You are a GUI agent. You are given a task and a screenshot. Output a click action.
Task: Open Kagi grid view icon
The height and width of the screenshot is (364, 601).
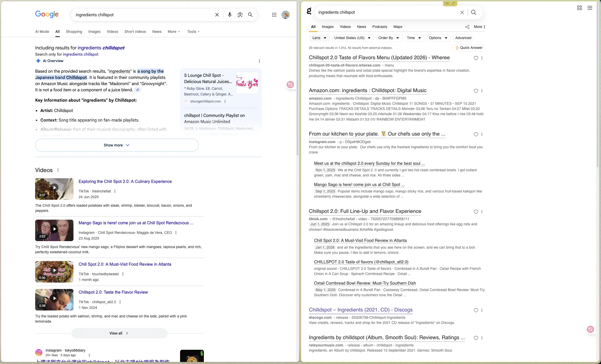pyautogui.click(x=580, y=8)
